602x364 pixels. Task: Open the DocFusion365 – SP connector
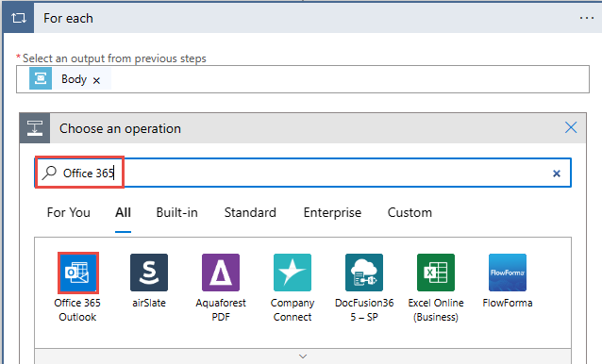pos(364,273)
